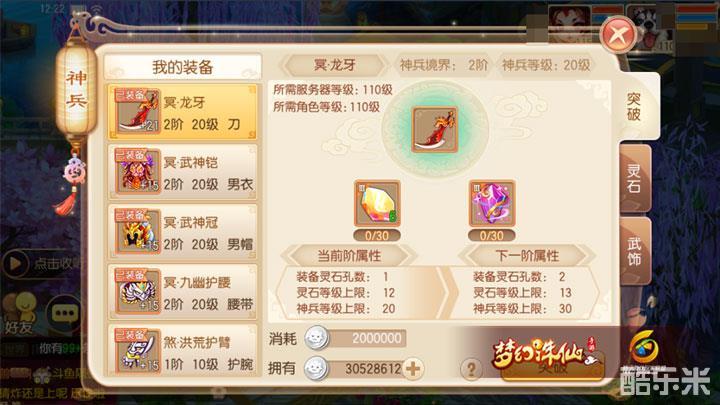Click the silver coin icon beside 消耗
The image size is (720, 405).
[316, 338]
